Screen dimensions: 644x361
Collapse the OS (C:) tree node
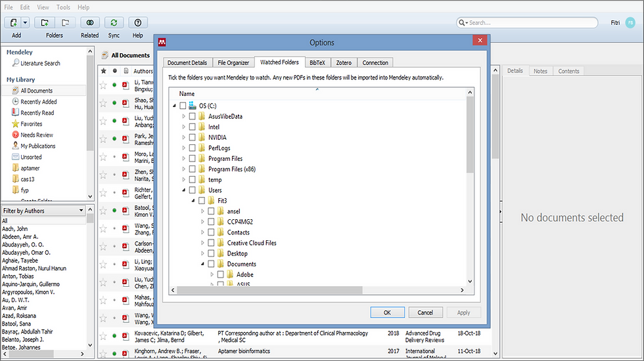(x=175, y=106)
